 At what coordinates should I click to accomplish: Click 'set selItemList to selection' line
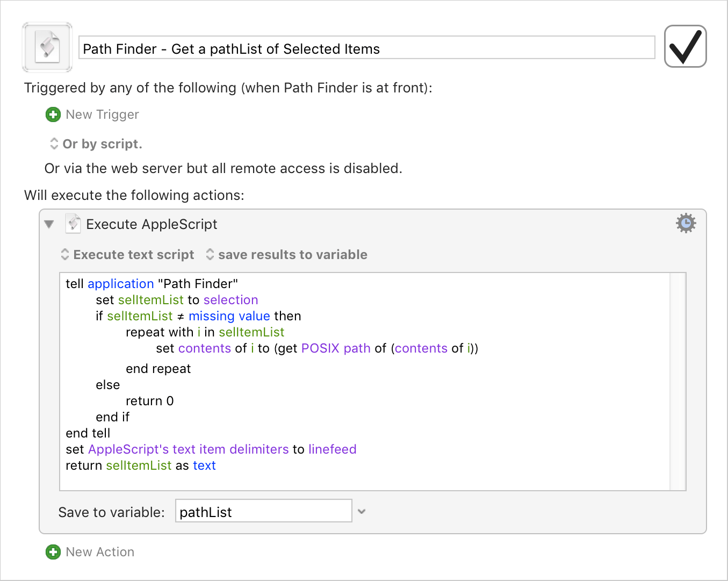(x=177, y=300)
